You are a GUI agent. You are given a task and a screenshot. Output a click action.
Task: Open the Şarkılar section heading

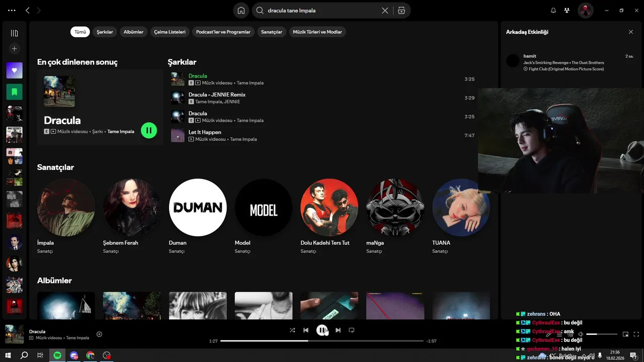coord(182,62)
